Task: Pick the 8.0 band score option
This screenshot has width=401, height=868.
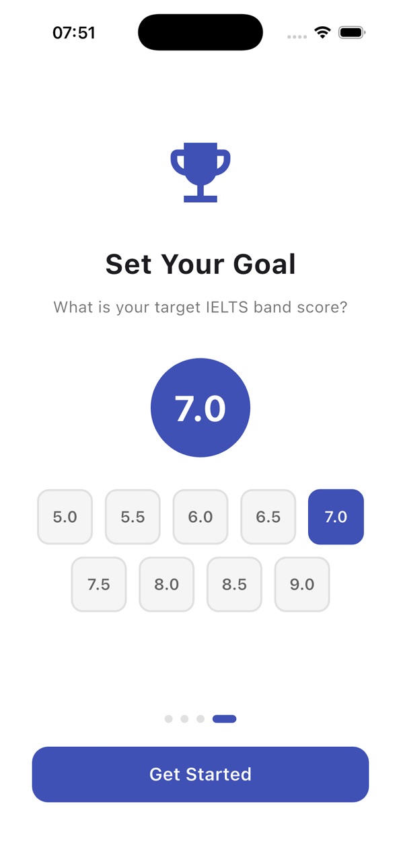Action: tap(166, 584)
